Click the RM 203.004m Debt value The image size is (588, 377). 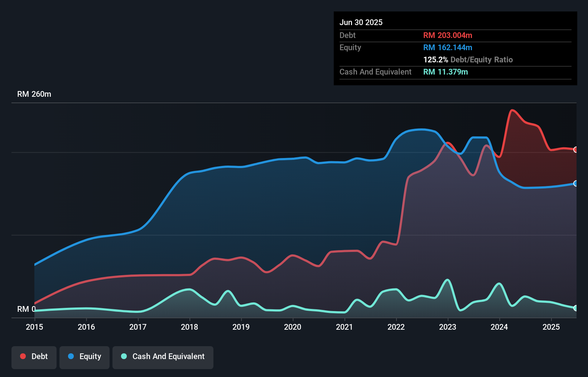pyautogui.click(x=448, y=35)
